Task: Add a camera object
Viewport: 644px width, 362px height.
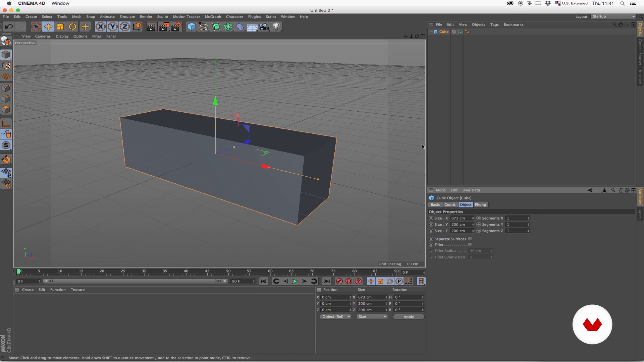Action: click(x=264, y=27)
